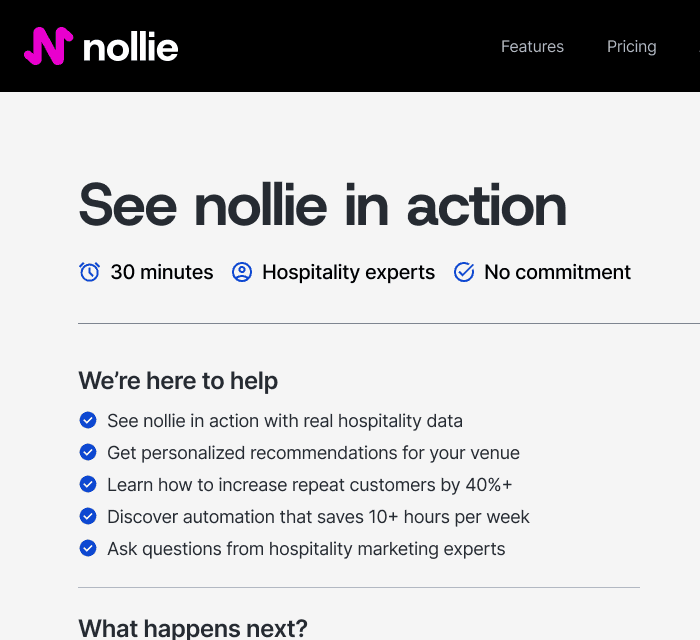
Task: Click check icon for ask questions item
Action: click(88, 549)
